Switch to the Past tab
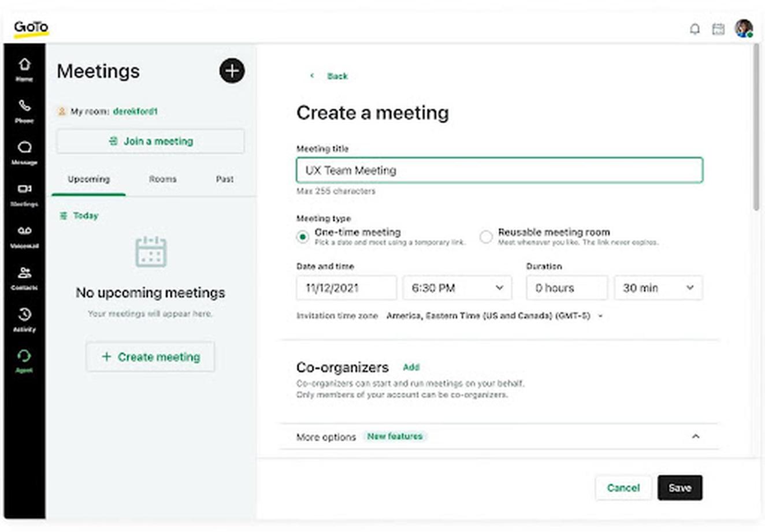This screenshot has width=765, height=532. click(225, 180)
